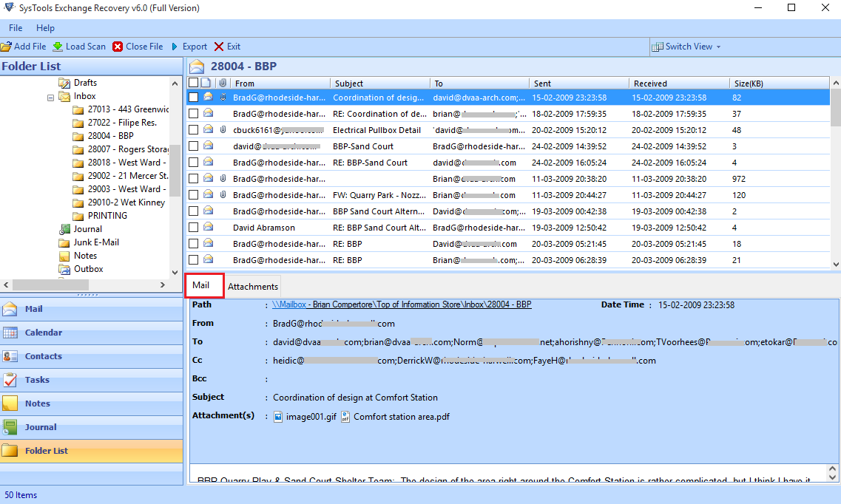Check the RE: BBP-Sand Court email checkbox
This screenshot has width=841, height=504.
coord(194,163)
